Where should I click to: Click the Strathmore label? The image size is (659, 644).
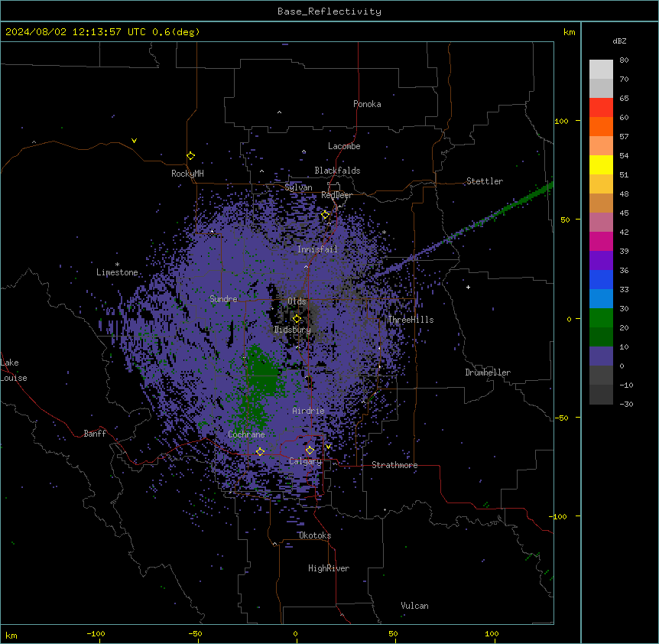pos(394,465)
